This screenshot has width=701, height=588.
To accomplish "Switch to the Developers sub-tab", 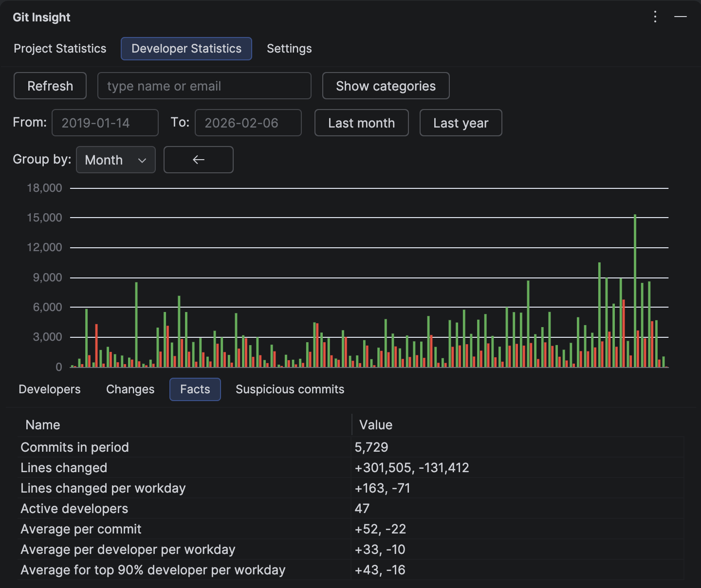I will 50,389.
